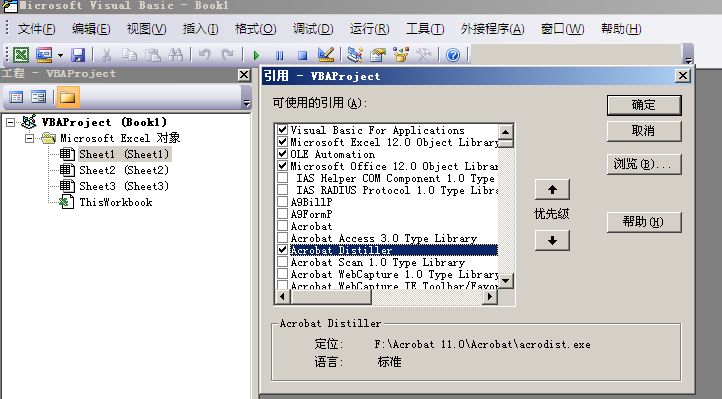Screen dimensions: 722x399
Task: Click the Paste toolbar icon
Action: pos(153,55)
